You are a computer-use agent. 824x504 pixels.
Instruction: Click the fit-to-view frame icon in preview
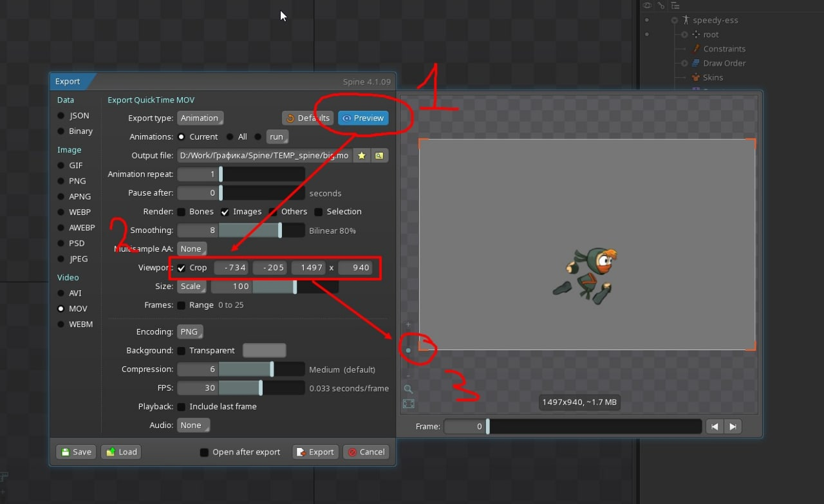coord(408,404)
